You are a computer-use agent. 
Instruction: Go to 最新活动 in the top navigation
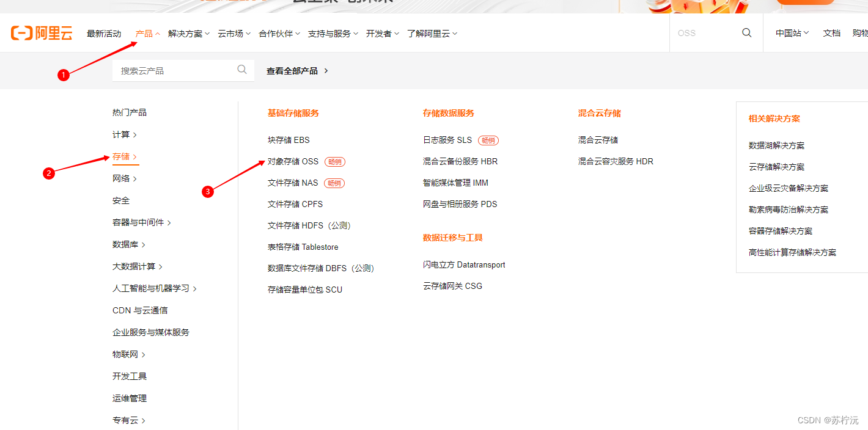(x=104, y=34)
